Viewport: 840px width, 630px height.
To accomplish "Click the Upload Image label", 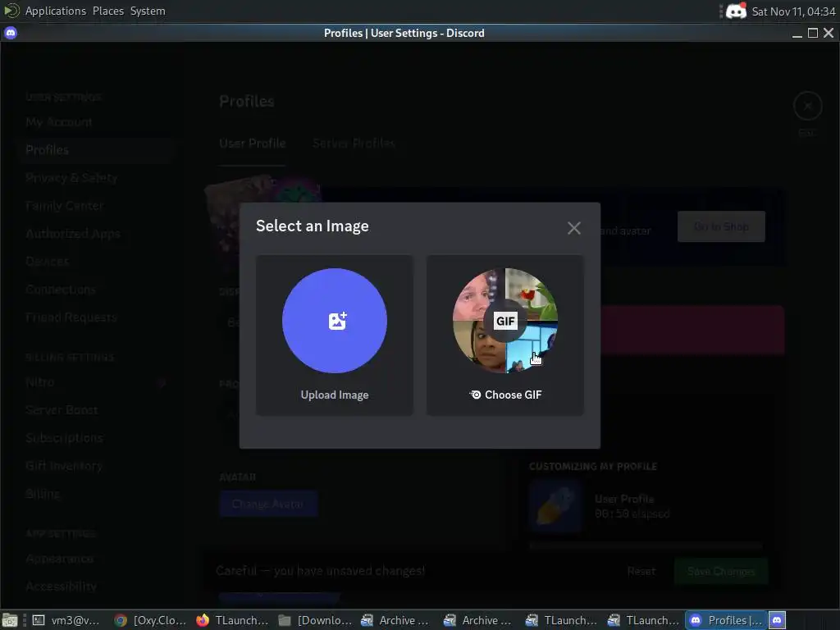I will [335, 395].
